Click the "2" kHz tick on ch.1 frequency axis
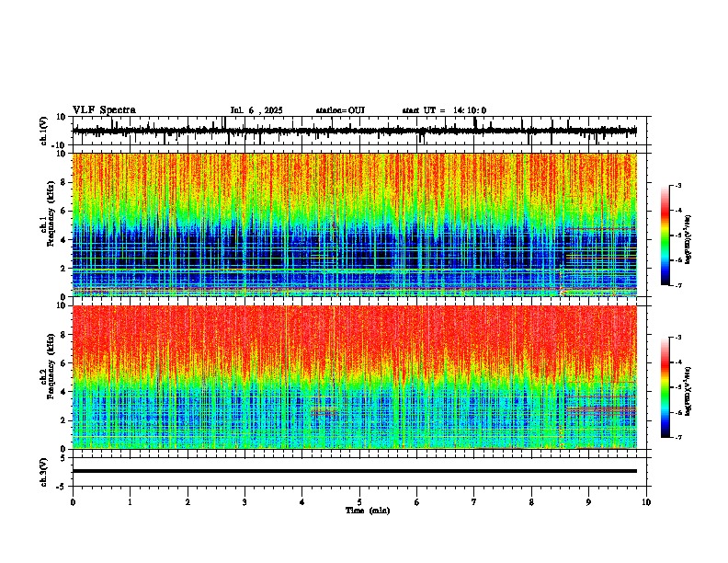Image resolution: width=728 pixels, height=563 pixels. [64, 269]
